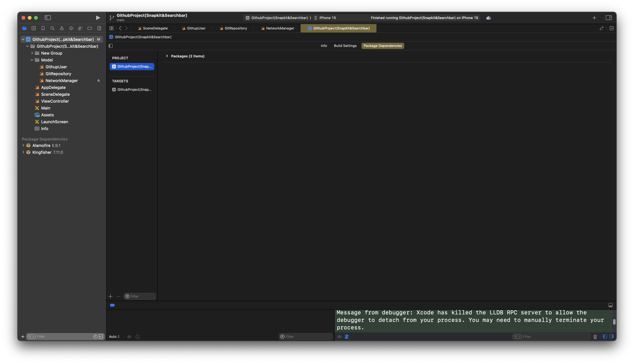The image size is (634, 364).
Task: Toggle the blue breakpoint activation icon
Action: (x=112, y=305)
